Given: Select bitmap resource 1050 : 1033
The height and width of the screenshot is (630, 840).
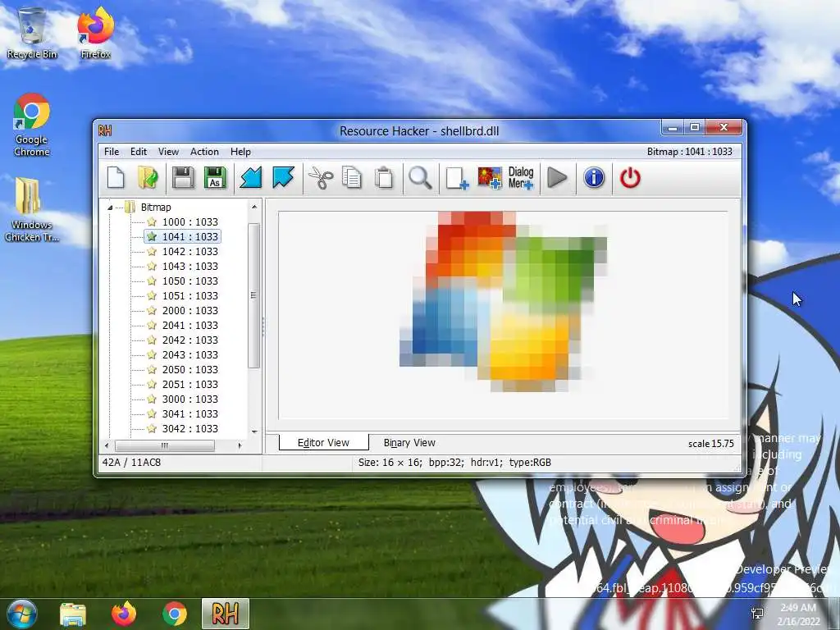Looking at the screenshot, I should pyautogui.click(x=189, y=281).
